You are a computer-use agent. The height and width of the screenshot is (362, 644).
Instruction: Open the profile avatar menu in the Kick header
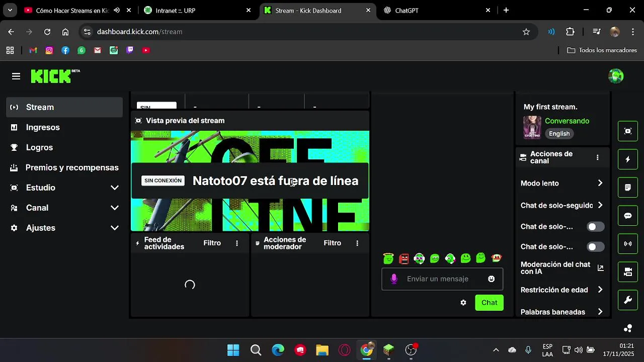click(616, 76)
